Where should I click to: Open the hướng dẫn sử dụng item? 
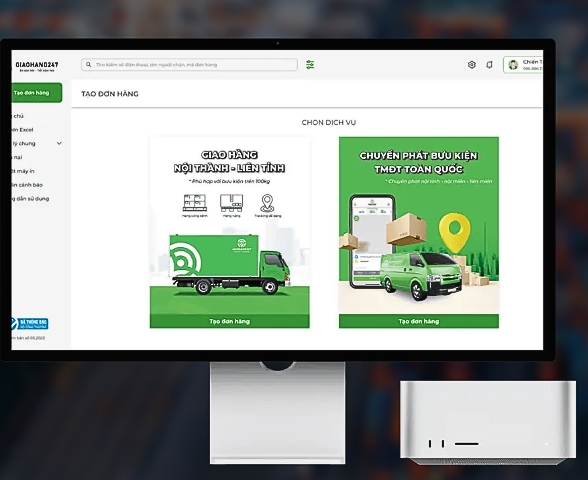30,199
